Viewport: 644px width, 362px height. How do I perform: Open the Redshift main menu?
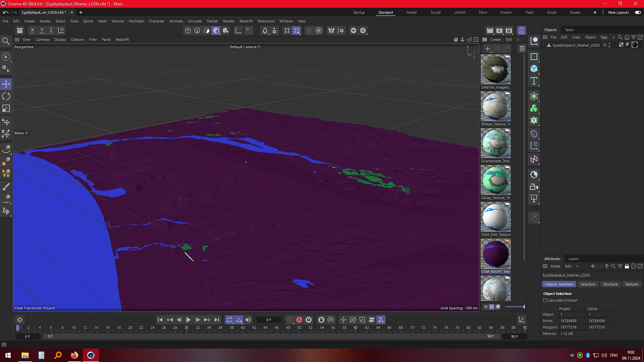pos(246,21)
